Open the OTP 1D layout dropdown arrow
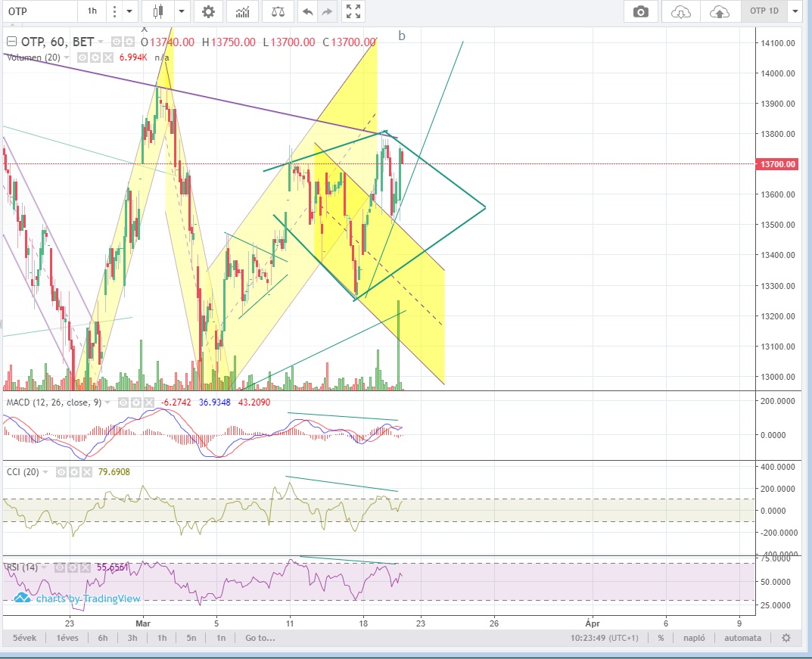The height and width of the screenshot is (659, 812). (x=795, y=11)
